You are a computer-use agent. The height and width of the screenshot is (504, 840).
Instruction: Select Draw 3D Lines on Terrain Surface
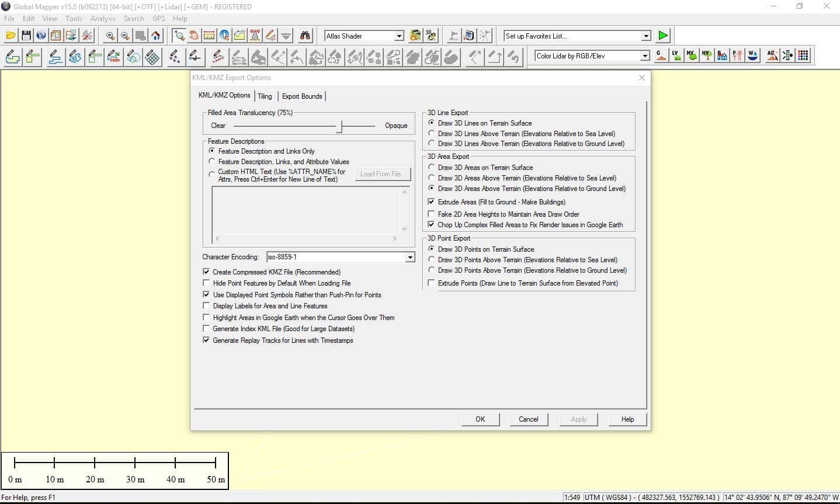click(480, 123)
